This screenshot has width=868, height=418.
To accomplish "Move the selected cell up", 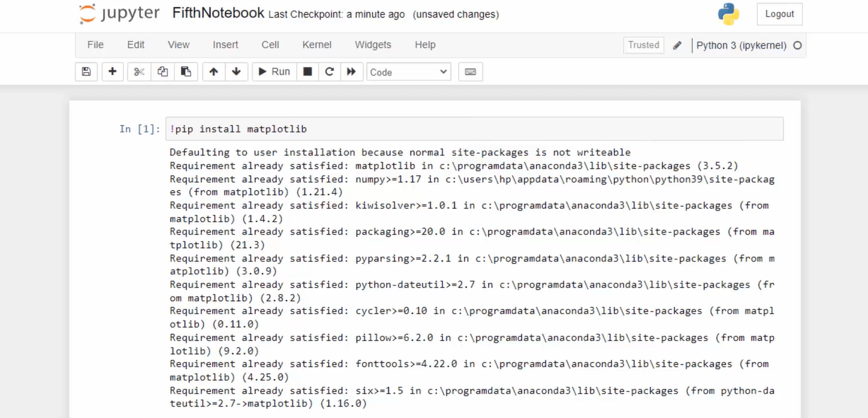I will pyautogui.click(x=213, y=71).
